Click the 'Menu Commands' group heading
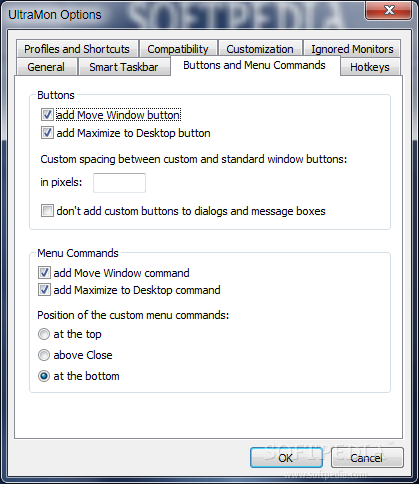Viewport: 419px width, 484px height. click(x=78, y=253)
